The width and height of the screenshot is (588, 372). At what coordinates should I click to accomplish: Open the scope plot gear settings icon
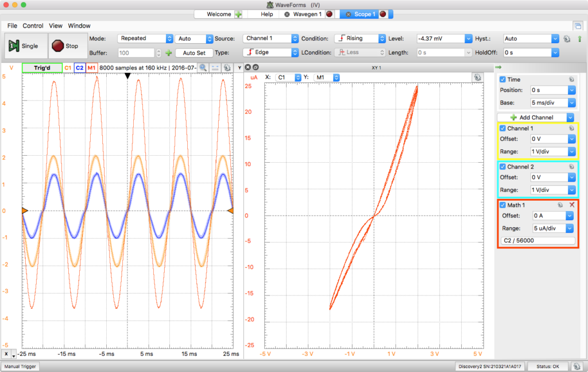tap(226, 68)
